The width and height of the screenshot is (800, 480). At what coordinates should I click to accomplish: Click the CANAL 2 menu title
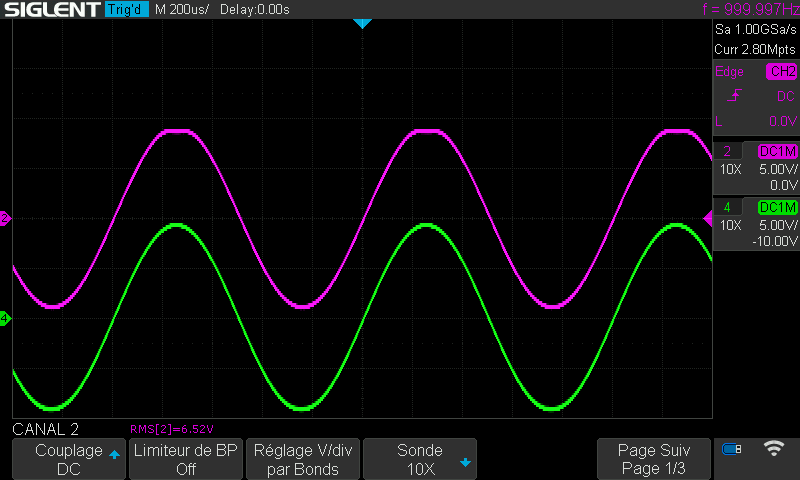tap(45, 429)
